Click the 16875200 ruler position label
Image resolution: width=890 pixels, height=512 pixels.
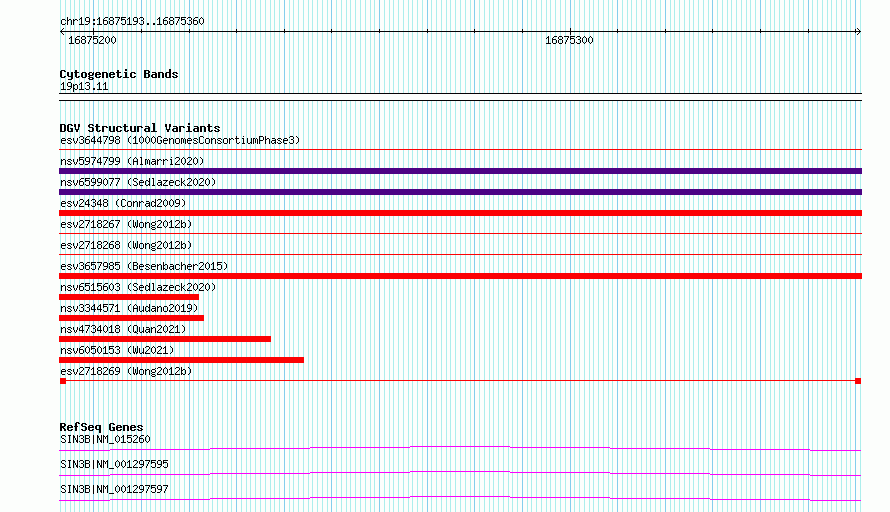pos(92,40)
